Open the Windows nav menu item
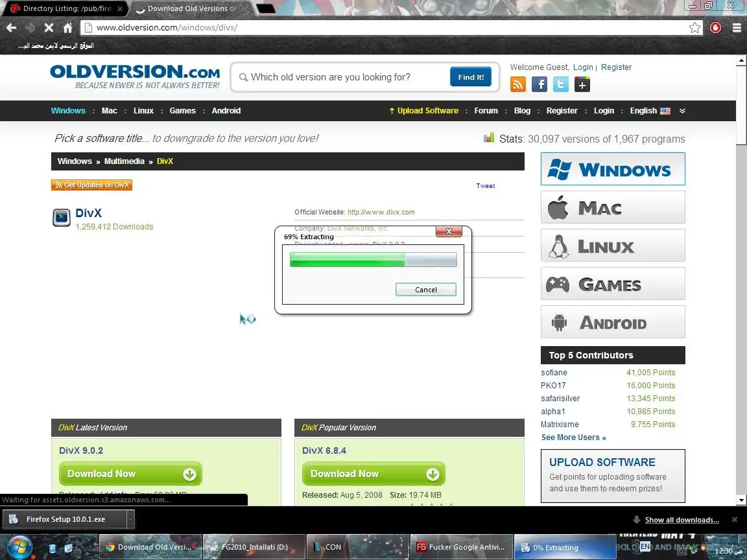 pos(68,110)
